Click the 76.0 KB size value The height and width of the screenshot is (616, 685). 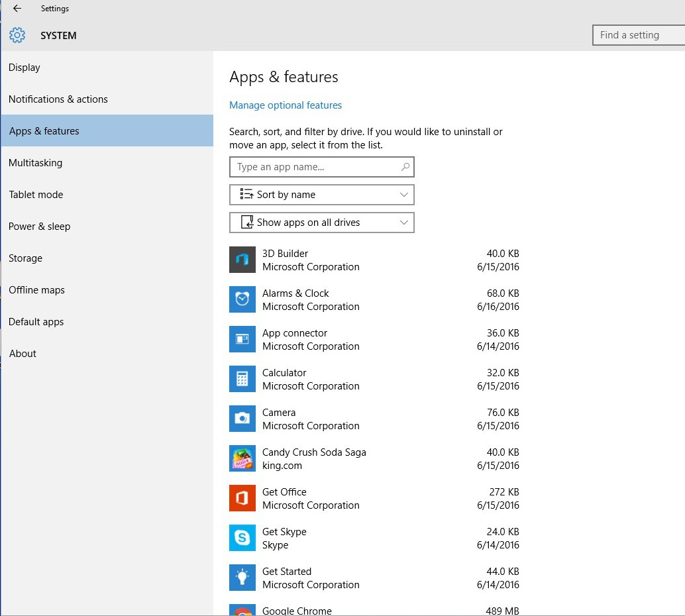coord(503,413)
